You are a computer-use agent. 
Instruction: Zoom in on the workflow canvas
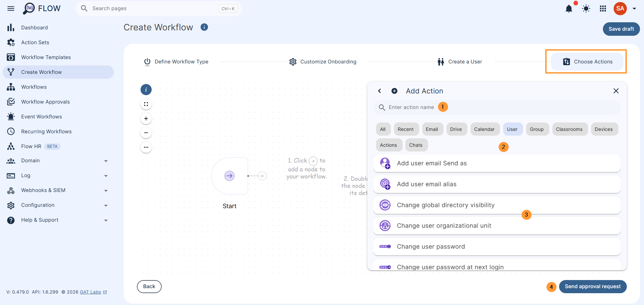[146, 118]
